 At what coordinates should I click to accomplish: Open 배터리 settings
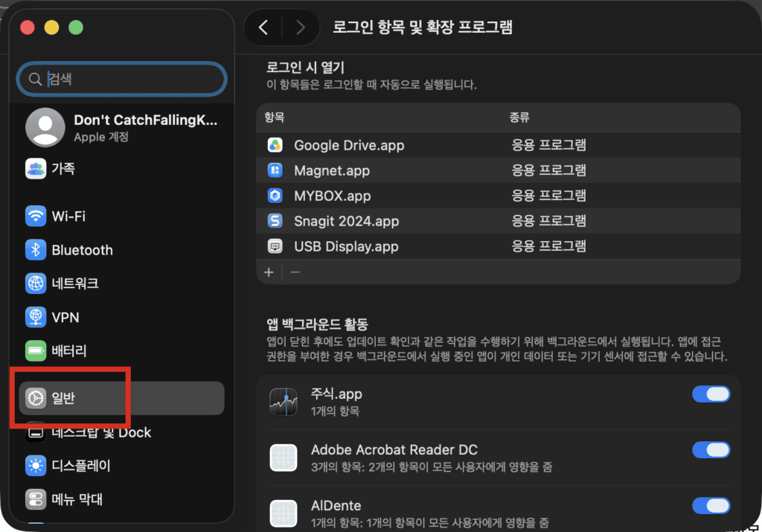[x=121, y=350]
